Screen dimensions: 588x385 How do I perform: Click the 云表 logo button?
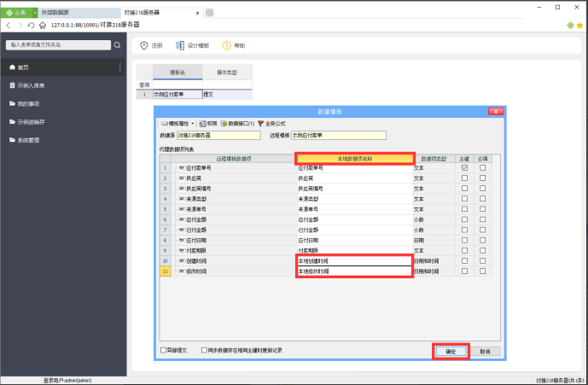pyautogui.click(x=17, y=13)
